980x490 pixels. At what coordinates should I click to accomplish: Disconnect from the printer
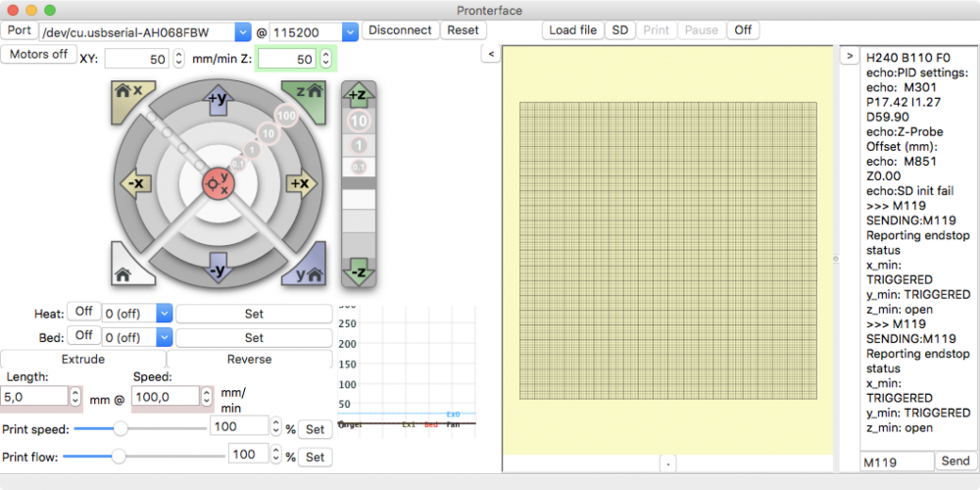pyautogui.click(x=400, y=30)
